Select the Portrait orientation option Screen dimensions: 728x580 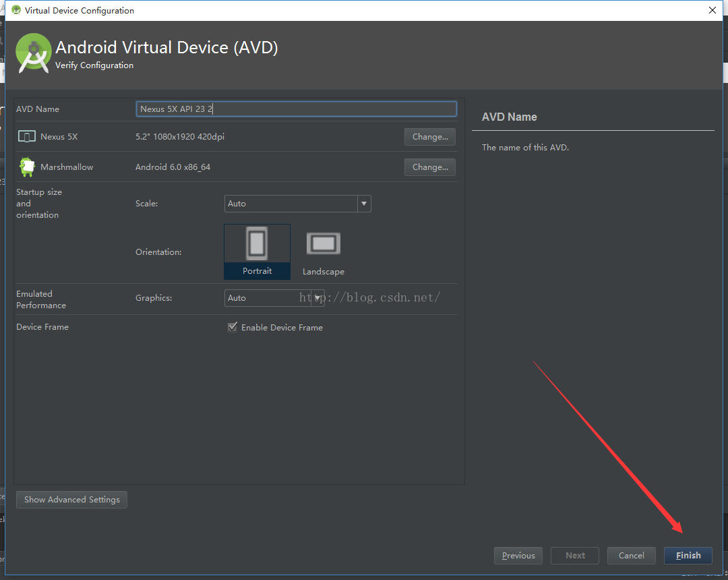pos(257,252)
